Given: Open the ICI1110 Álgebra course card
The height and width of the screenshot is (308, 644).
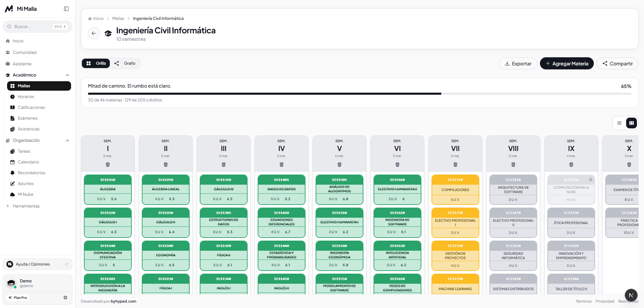Looking at the screenshot, I should tap(108, 190).
